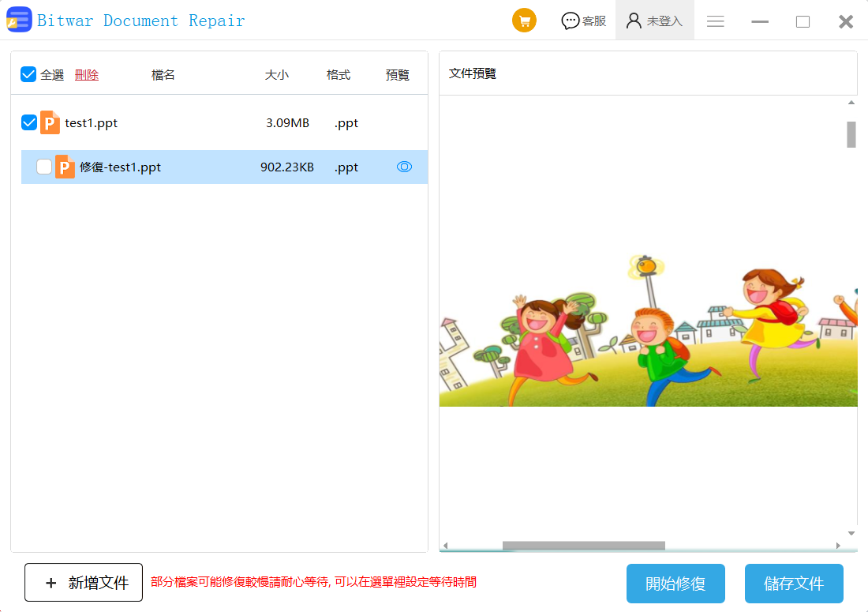Image resolution: width=868 pixels, height=612 pixels.
Task: Click the 新增文件 add file button
Action: tap(84, 582)
